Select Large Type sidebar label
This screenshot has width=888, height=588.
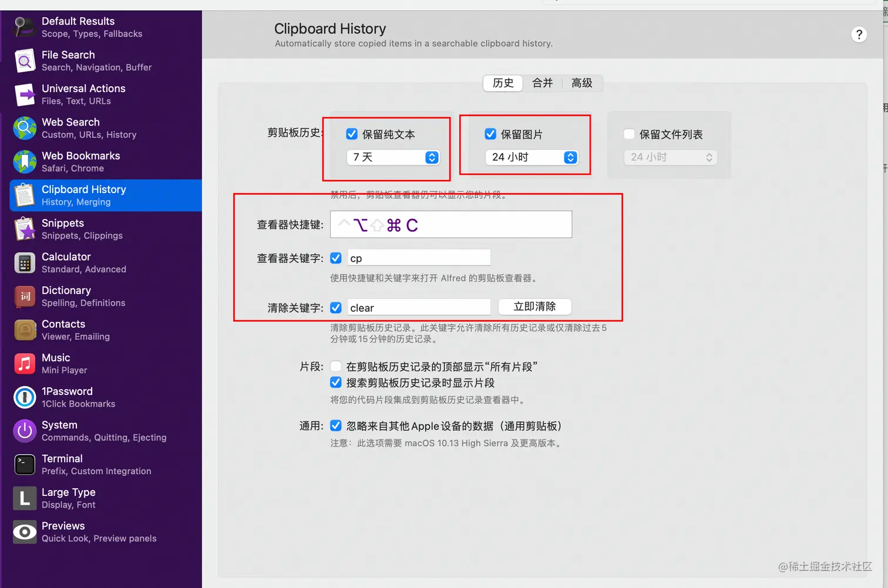click(x=69, y=492)
